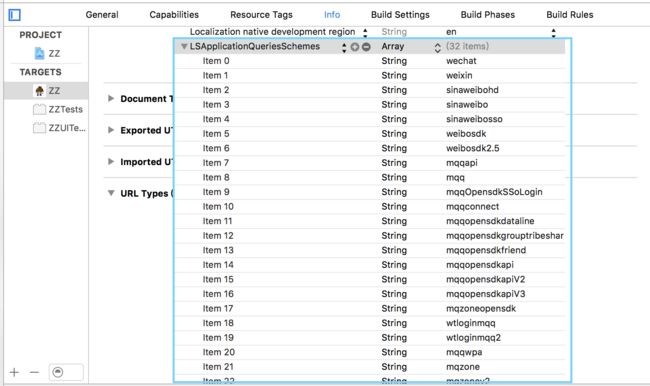650x386 pixels.
Task: Select the mqqopensdkgrouptribeshar value
Action: [x=505, y=235]
